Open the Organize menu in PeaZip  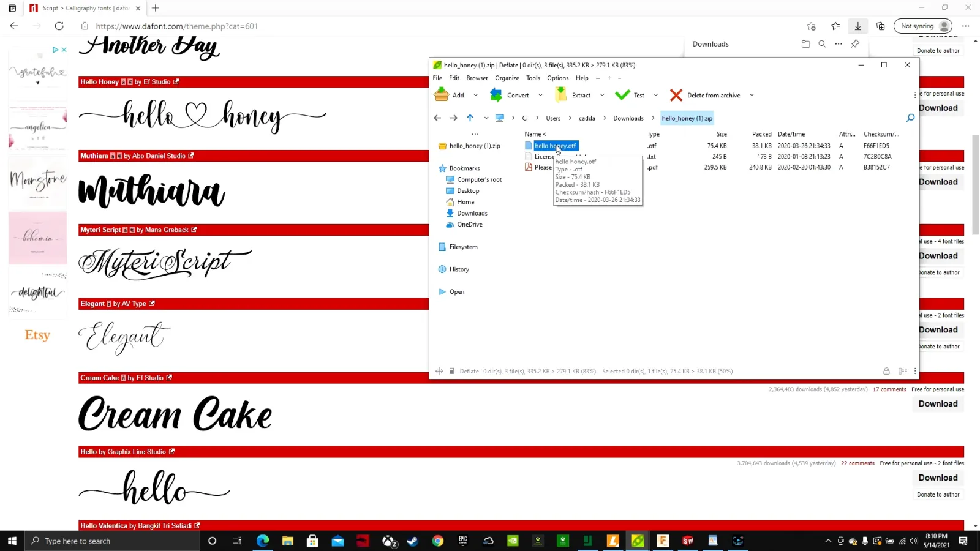point(507,78)
